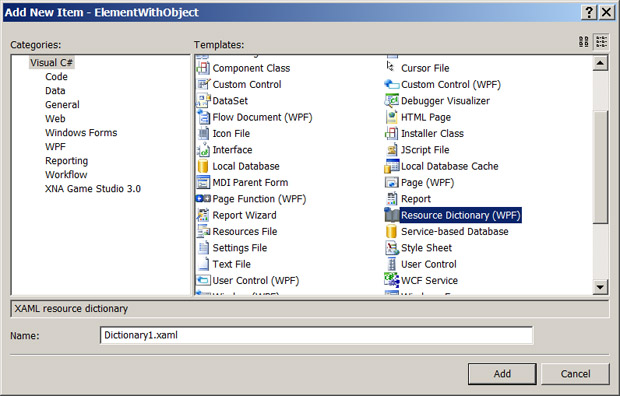Screen dimensions: 620x396
Task: Select the Resource Dictionary (WPF) book icon
Action: coord(391,215)
